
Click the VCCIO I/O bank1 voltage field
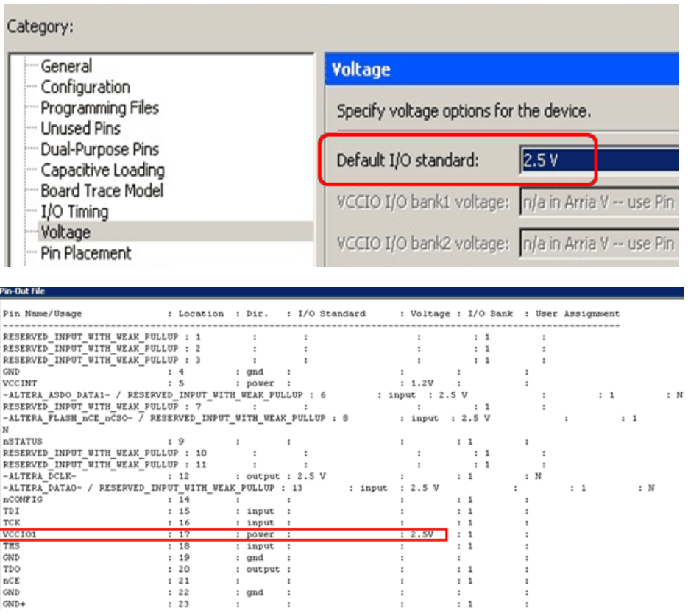click(597, 202)
